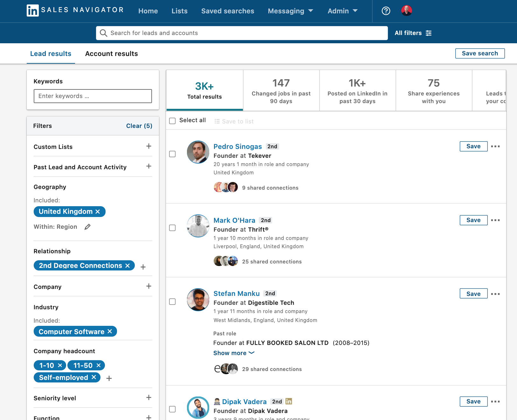Open the help question mark icon
This screenshot has width=517, height=420.
(386, 11)
